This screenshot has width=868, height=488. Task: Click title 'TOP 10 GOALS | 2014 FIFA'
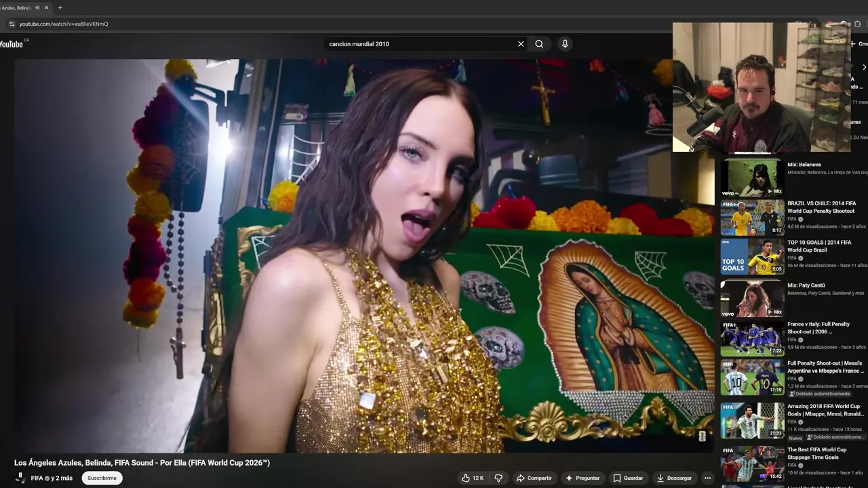(x=819, y=246)
